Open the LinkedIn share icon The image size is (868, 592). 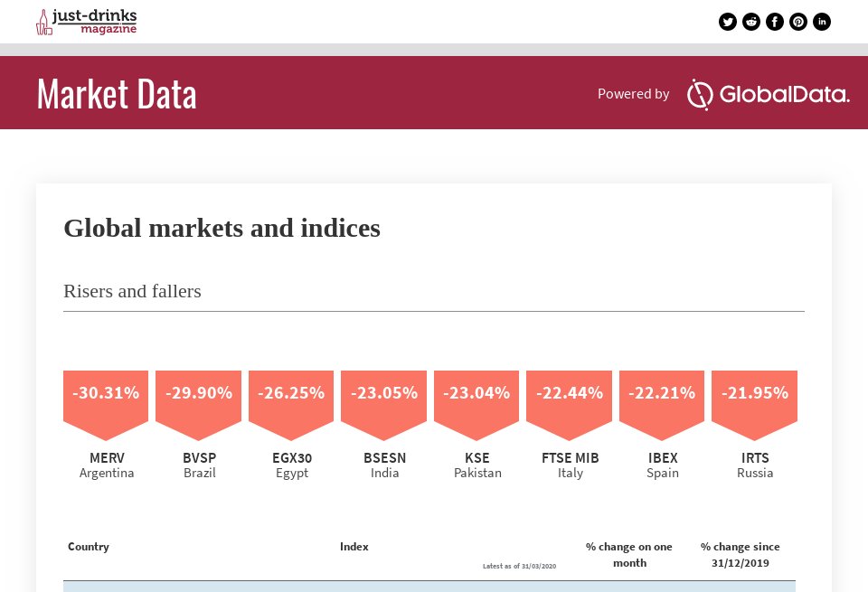pyautogui.click(x=822, y=22)
